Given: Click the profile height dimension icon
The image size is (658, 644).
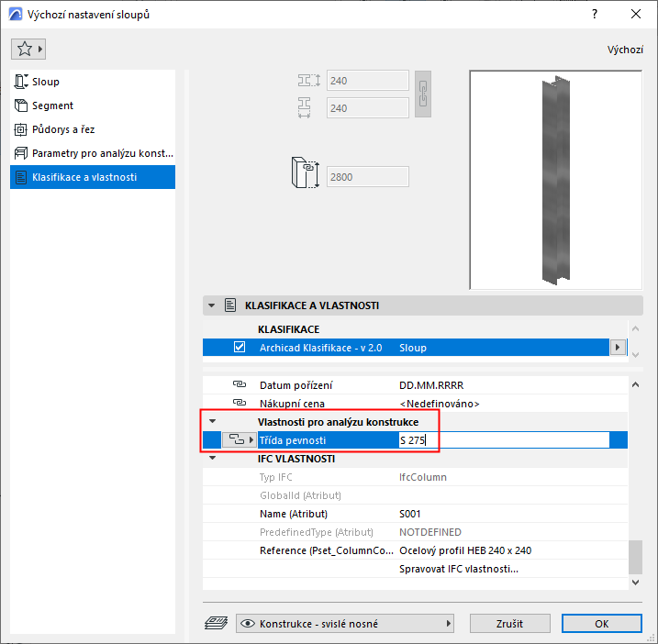Looking at the screenshot, I should click(x=309, y=80).
